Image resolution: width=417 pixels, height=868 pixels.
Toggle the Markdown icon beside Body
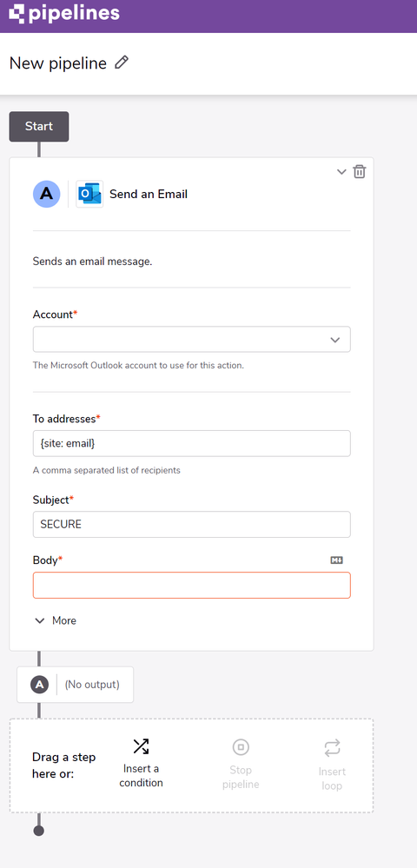click(337, 560)
